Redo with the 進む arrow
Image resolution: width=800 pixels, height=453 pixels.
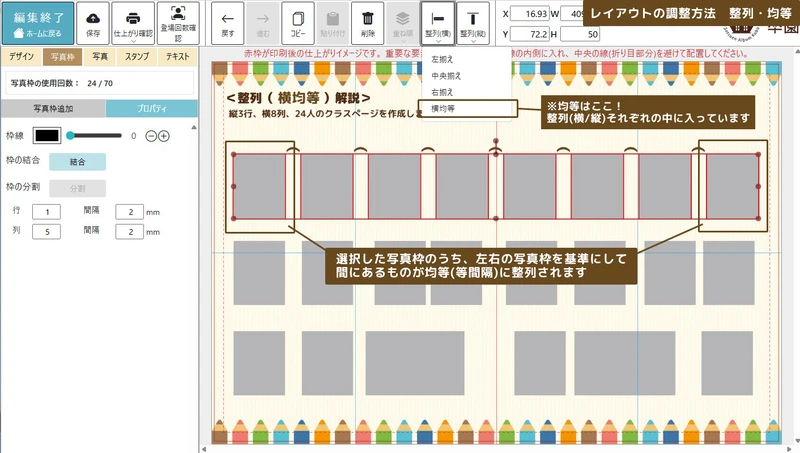[262, 23]
